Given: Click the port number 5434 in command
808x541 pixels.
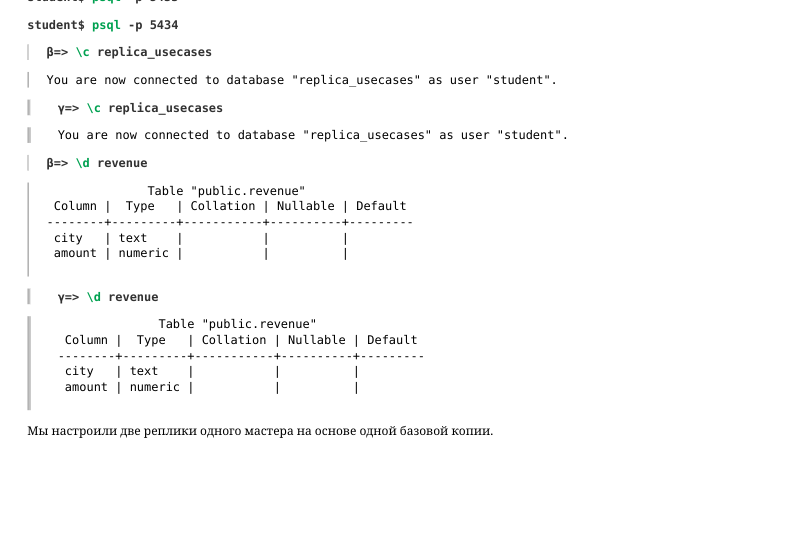Looking at the screenshot, I should (x=164, y=25).
